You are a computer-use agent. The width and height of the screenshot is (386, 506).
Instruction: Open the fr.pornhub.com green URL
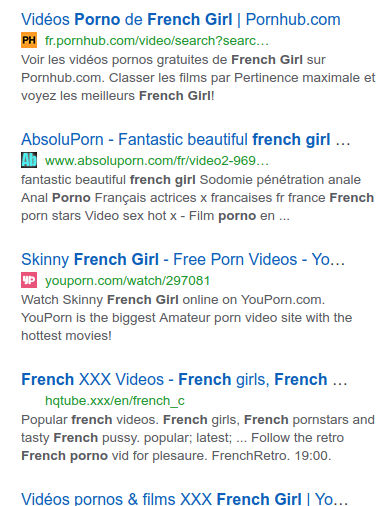[x=157, y=41]
